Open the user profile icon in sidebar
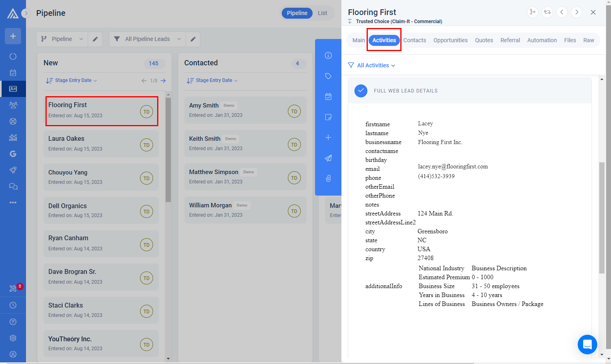The height and width of the screenshot is (364, 611). [13, 354]
